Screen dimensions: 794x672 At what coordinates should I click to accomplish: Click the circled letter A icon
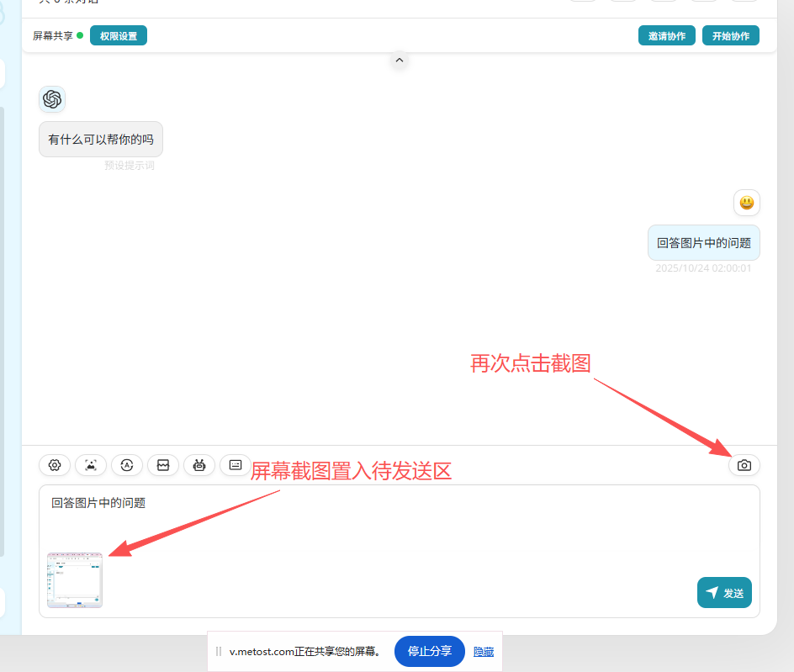click(x=127, y=465)
